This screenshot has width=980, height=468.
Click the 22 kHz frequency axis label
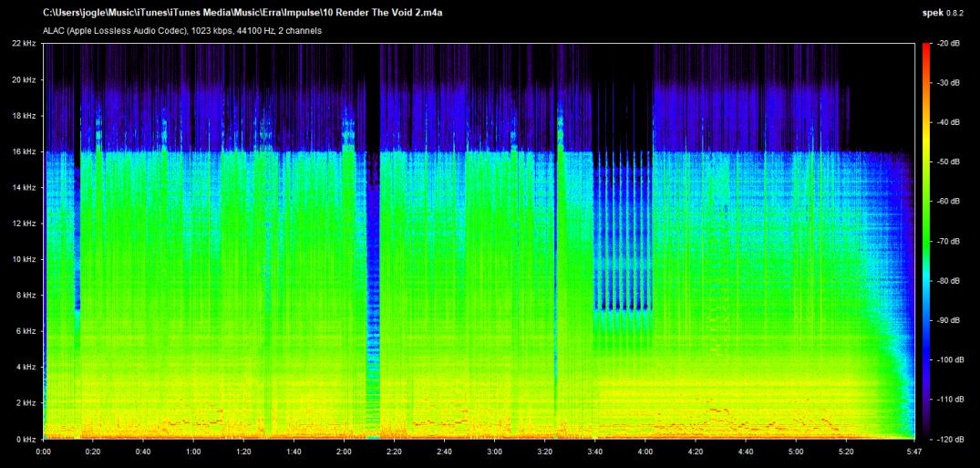click(x=25, y=44)
